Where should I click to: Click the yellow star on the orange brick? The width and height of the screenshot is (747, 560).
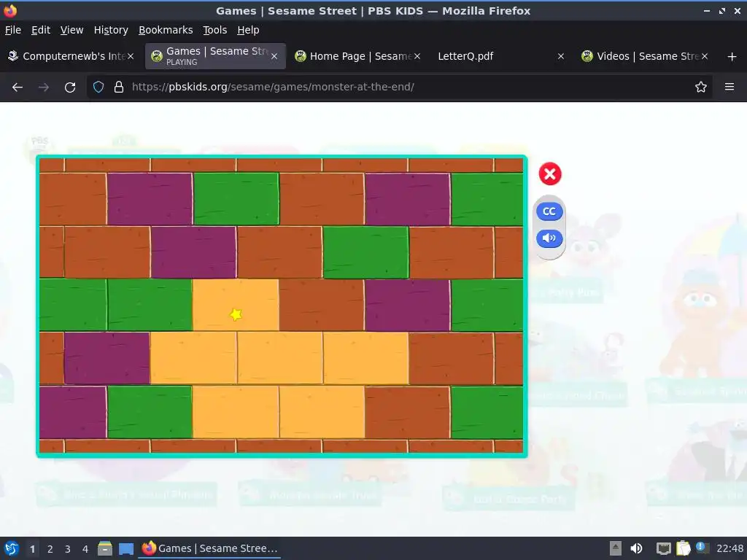pyautogui.click(x=236, y=314)
